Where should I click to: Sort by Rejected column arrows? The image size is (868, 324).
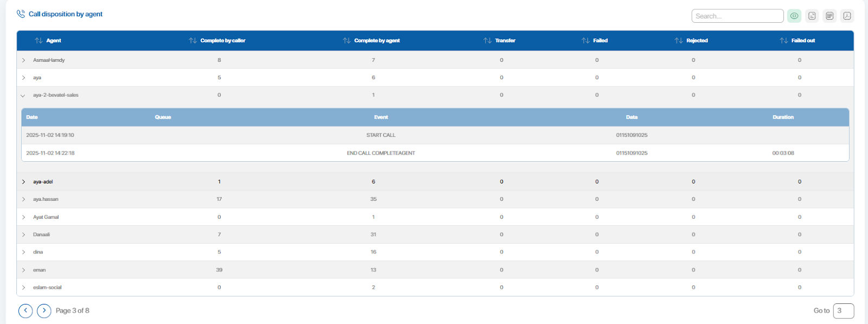pos(679,41)
